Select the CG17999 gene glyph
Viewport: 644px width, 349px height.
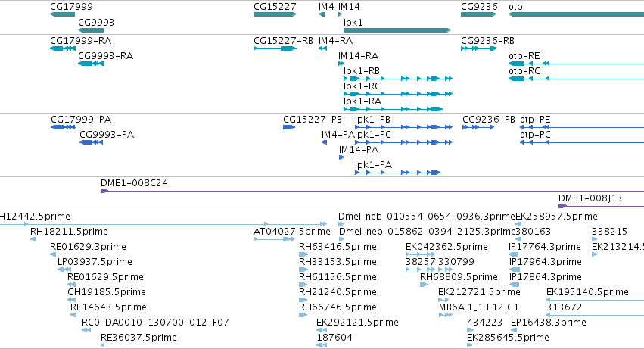[x=62, y=14]
